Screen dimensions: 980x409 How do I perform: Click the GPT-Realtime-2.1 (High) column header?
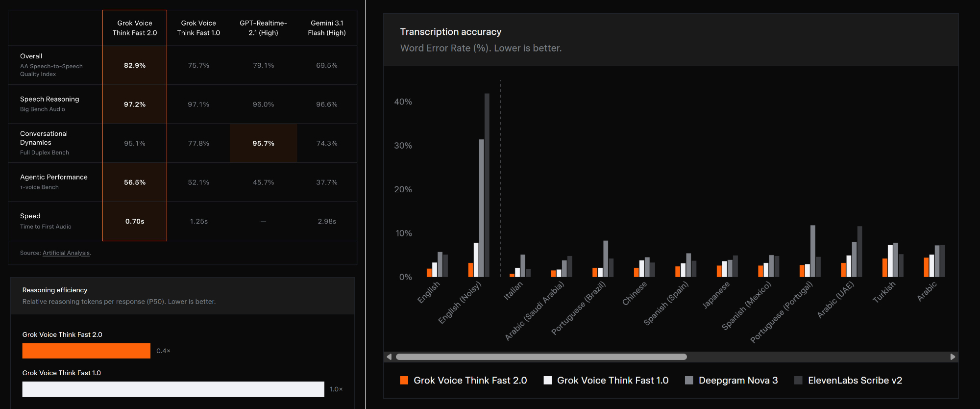point(263,28)
